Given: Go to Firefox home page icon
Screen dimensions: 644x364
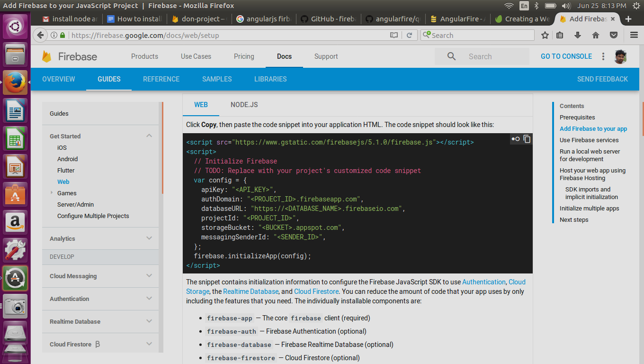Looking at the screenshot, I should (596, 35).
